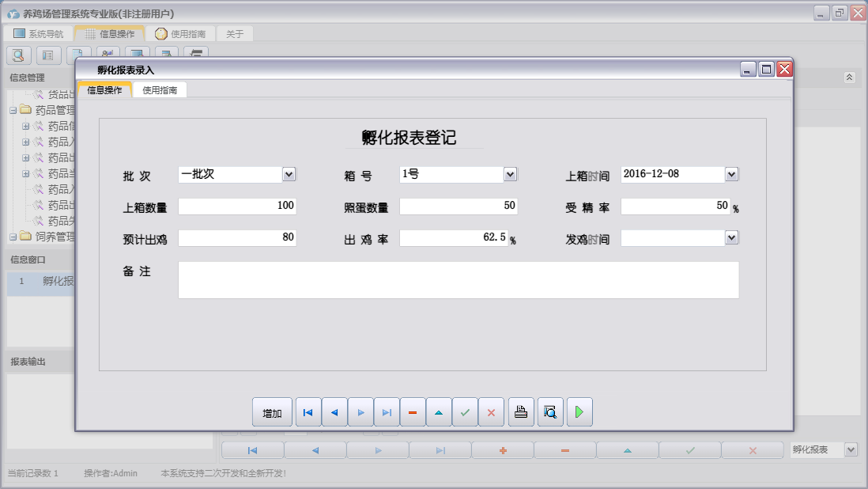The width and height of the screenshot is (868, 489).
Task: Open the 箱号 dropdown list
Action: 510,174
